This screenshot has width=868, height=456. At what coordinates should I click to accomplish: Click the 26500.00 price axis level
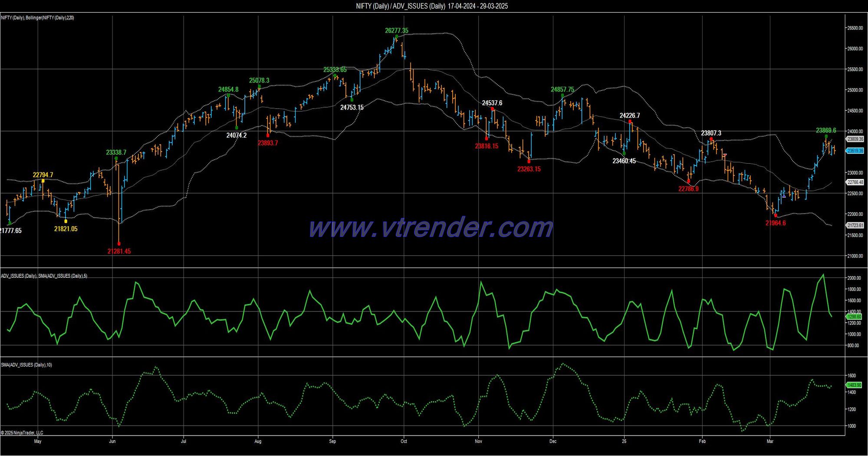[x=855, y=28]
